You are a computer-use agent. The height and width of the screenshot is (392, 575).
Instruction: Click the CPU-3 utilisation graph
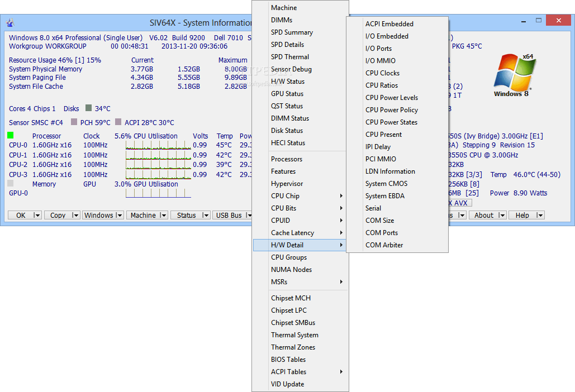pos(159,175)
